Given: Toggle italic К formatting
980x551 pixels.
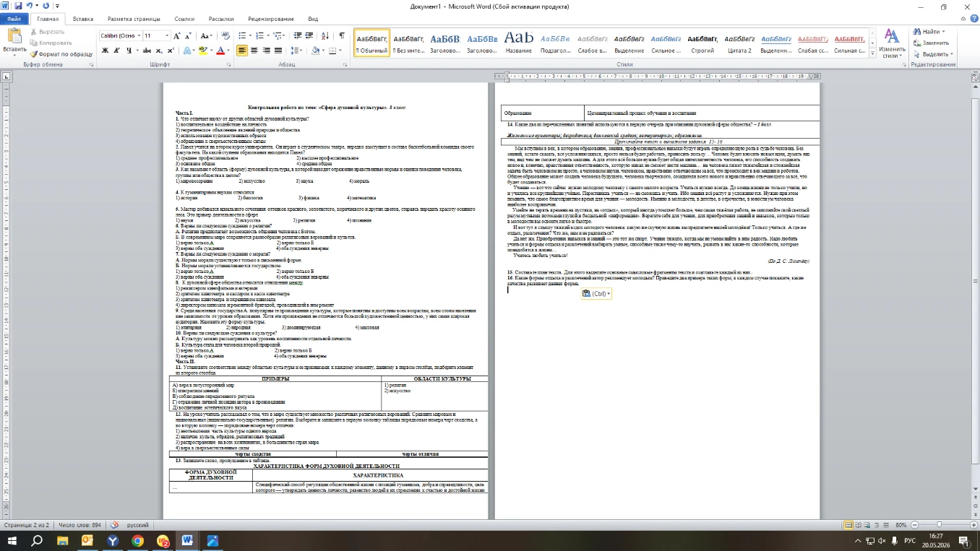Looking at the screenshot, I should [x=116, y=51].
